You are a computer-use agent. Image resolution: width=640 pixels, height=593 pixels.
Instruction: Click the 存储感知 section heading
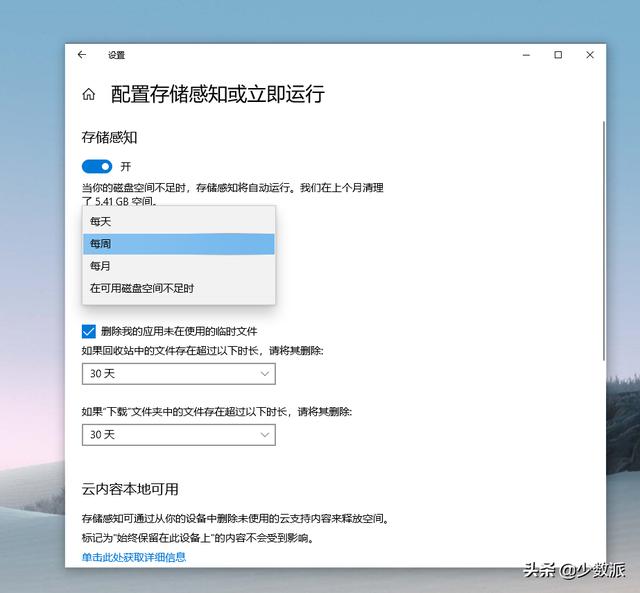[109, 138]
